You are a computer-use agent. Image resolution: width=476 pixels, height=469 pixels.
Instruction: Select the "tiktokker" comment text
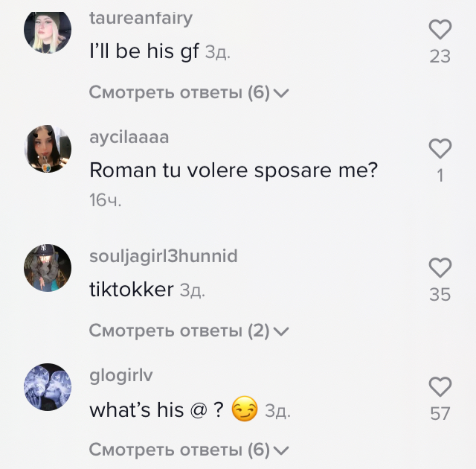point(132,289)
